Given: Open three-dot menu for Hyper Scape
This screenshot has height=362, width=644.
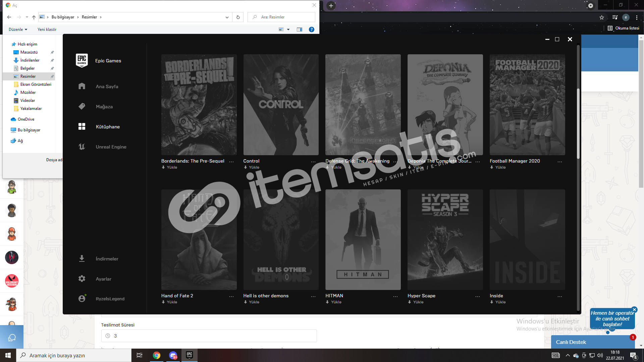Looking at the screenshot, I should 478,296.
